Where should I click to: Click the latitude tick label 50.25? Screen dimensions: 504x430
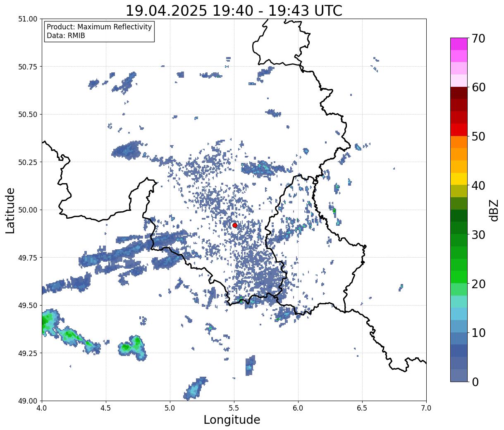[28, 162]
